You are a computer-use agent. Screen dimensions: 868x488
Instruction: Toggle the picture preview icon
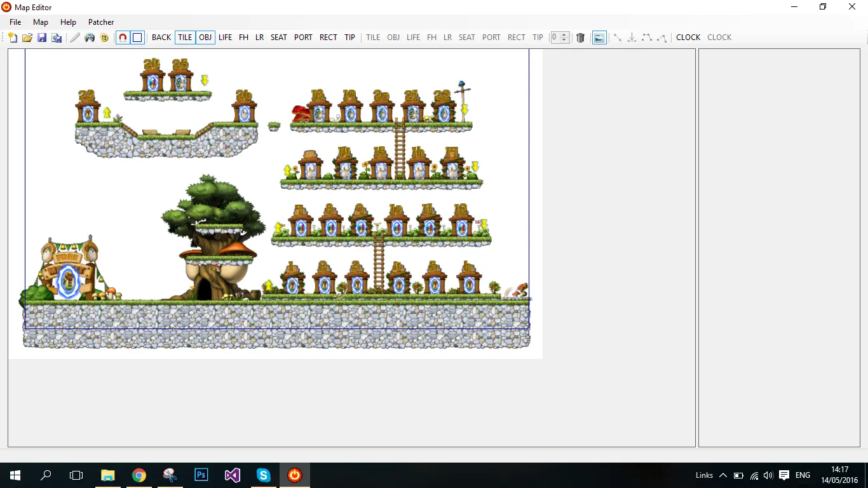(x=599, y=37)
